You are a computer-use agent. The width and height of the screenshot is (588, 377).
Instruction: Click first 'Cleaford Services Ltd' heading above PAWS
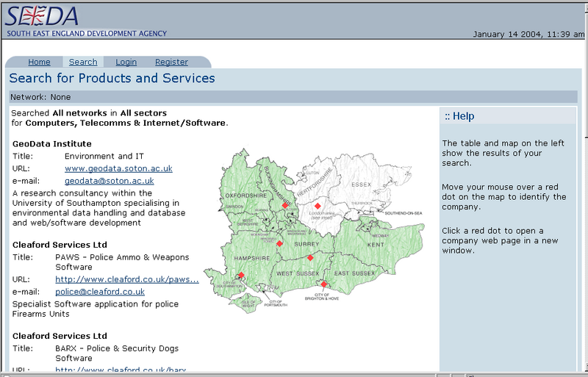(x=60, y=245)
